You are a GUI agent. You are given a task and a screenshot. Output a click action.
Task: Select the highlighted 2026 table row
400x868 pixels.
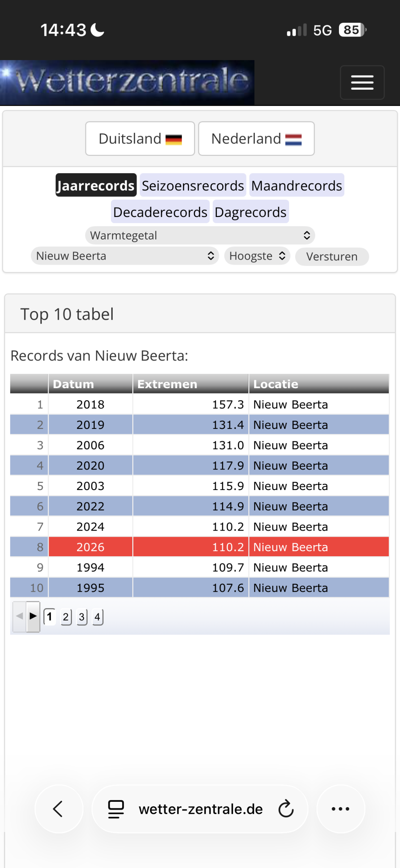(199, 547)
